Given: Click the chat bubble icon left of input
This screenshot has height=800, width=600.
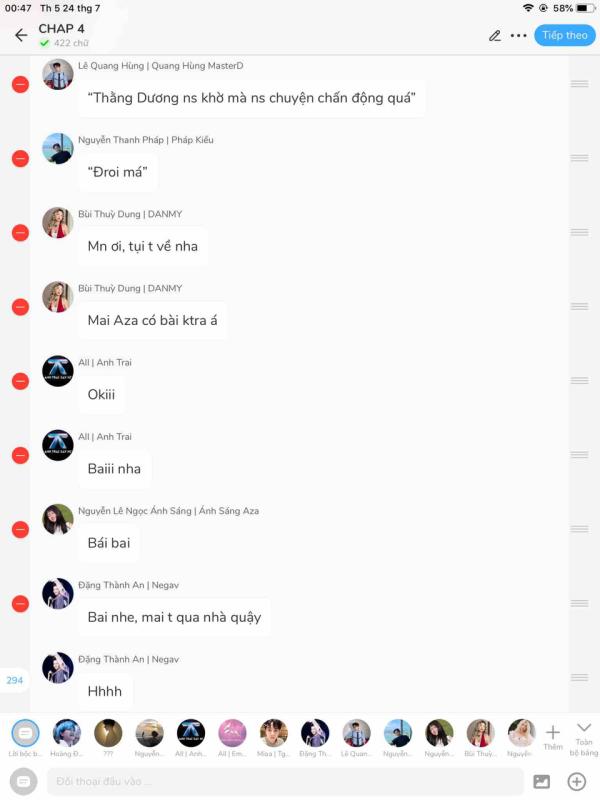Looking at the screenshot, I should coord(24,781).
